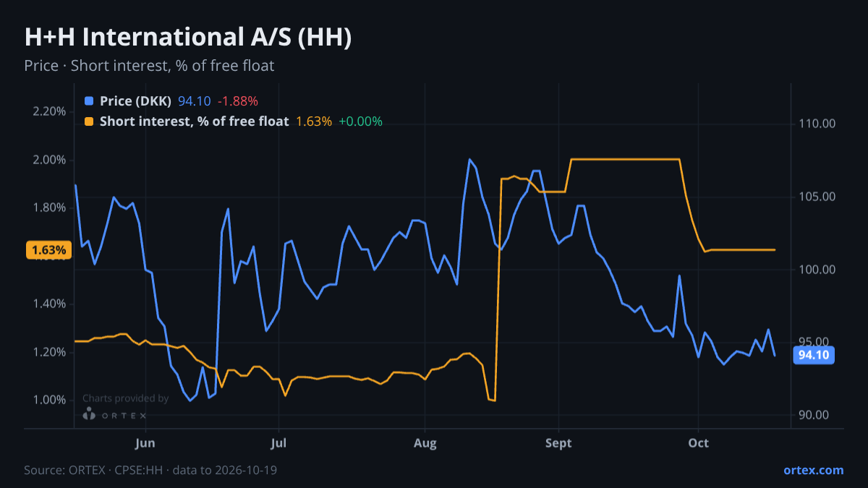868x488 pixels.
Task: Click the source line with 'data to 2026-10-19'
Action: coord(150,470)
